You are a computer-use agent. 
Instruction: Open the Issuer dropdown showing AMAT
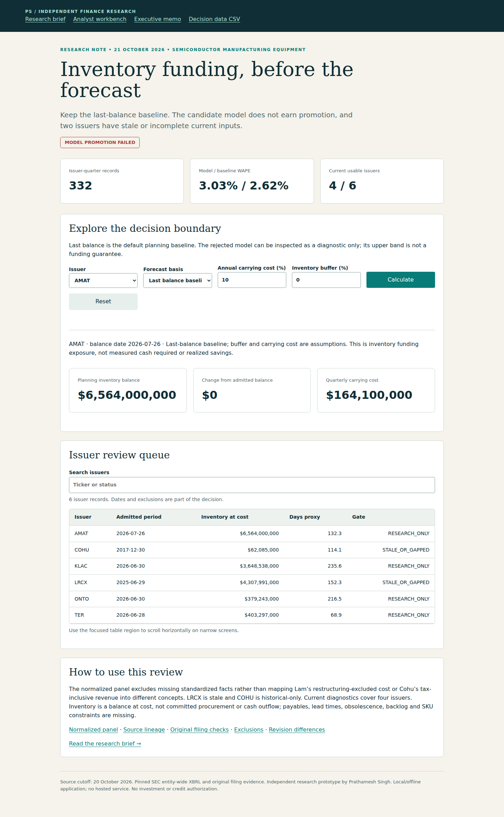point(103,281)
